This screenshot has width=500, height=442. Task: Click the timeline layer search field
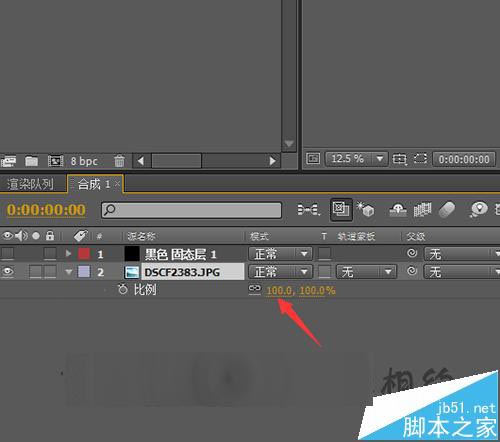(x=191, y=210)
